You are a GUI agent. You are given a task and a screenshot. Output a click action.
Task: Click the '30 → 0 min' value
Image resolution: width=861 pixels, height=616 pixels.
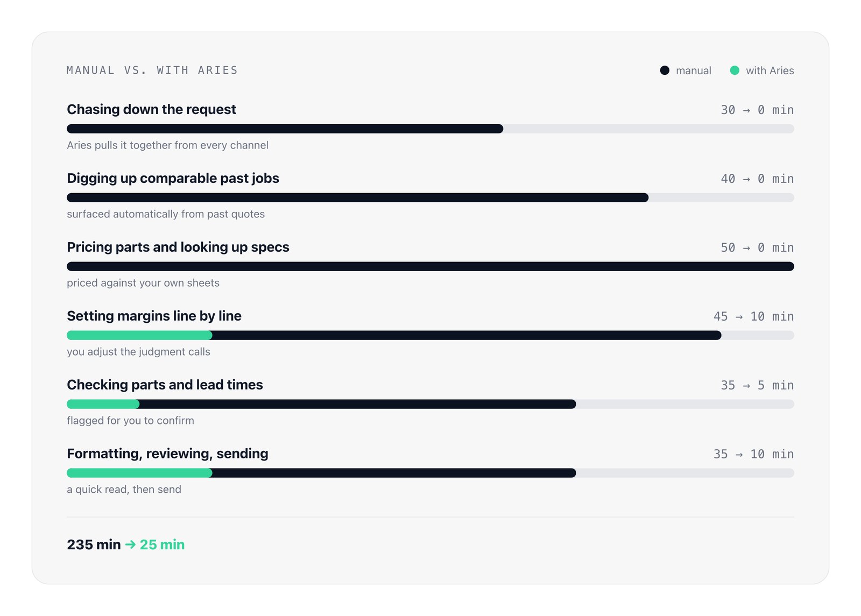coord(757,110)
